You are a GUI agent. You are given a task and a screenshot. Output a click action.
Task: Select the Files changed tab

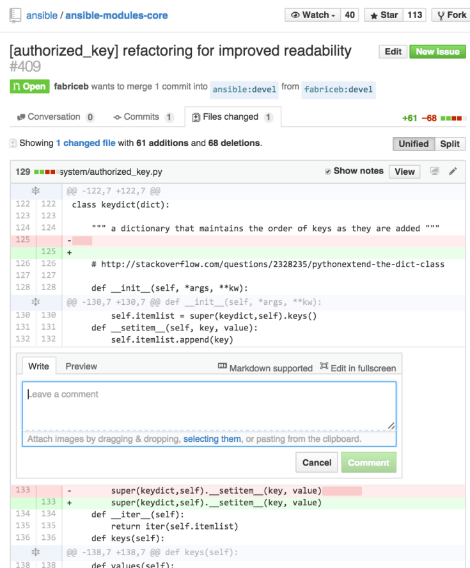point(233,117)
